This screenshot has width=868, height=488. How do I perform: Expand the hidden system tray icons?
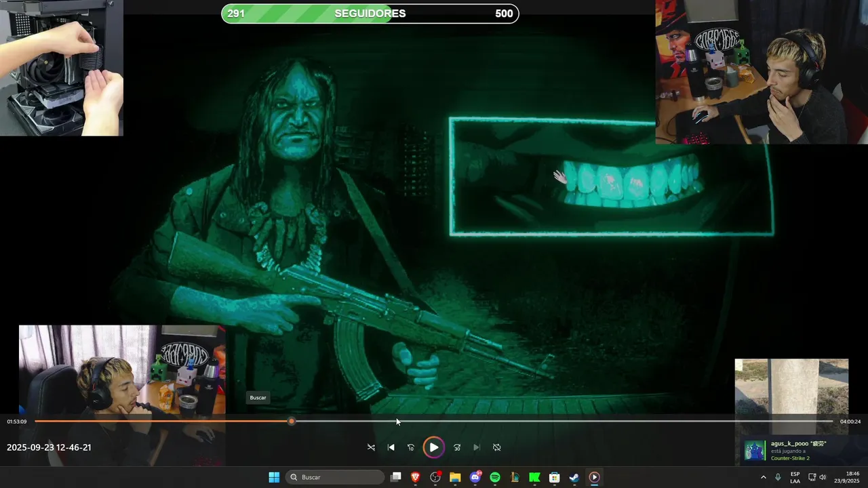coord(763,477)
